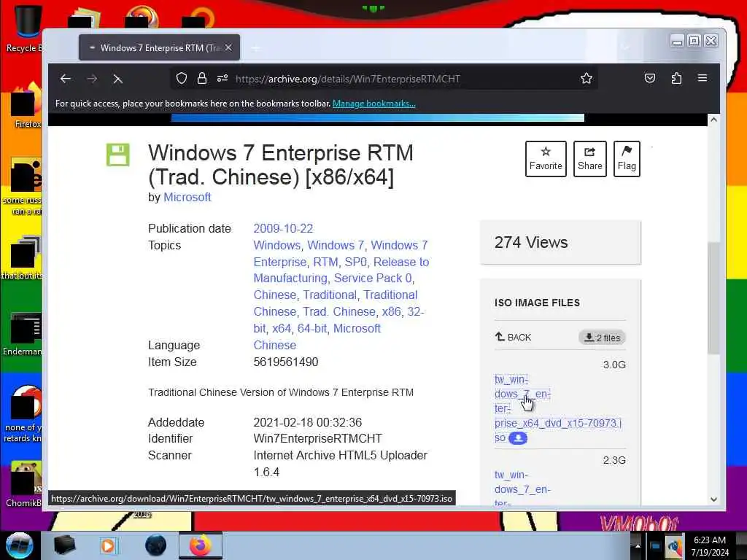Image resolution: width=747 pixels, height=560 pixels.
Task: Click BACK in the ISO Image Files panel
Action: [x=513, y=337]
